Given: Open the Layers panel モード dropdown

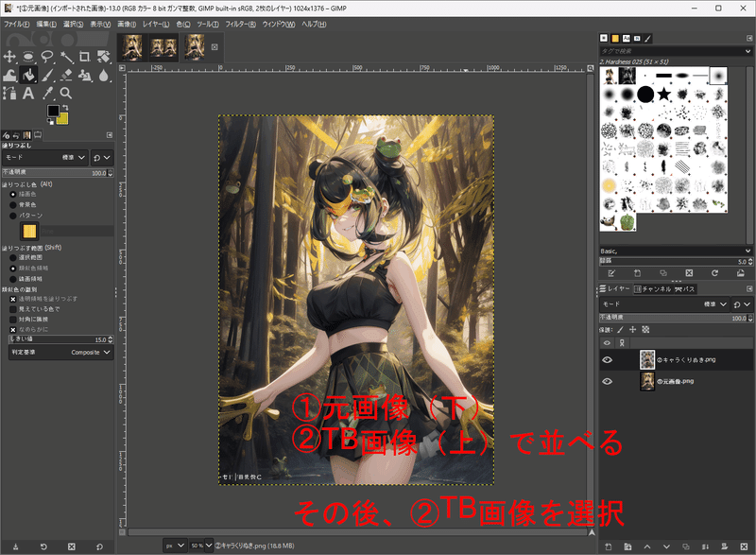Looking at the screenshot, I should [x=664, y=304].
